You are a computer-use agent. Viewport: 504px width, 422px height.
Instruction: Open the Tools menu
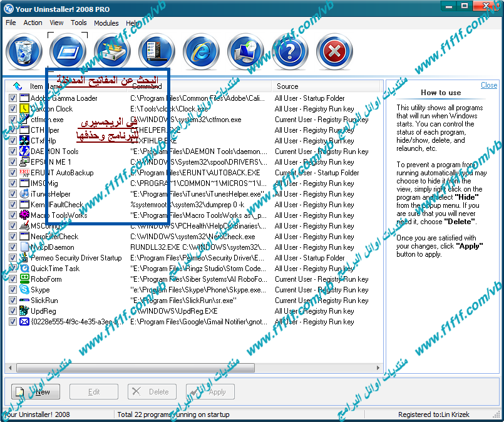(x=79, y=23)
